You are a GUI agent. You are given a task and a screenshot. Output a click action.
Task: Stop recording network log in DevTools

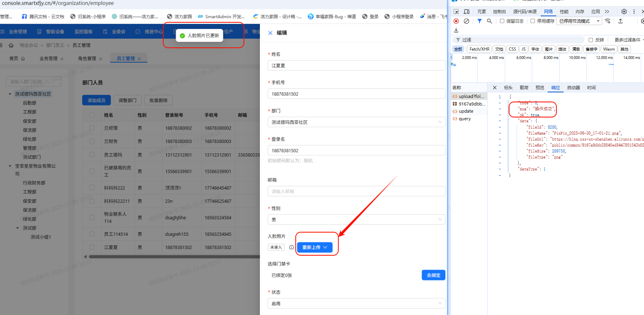pos(456,21)
